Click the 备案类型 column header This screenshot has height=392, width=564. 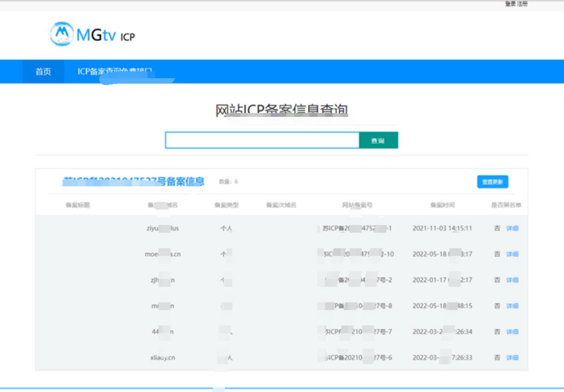[226, 205]
